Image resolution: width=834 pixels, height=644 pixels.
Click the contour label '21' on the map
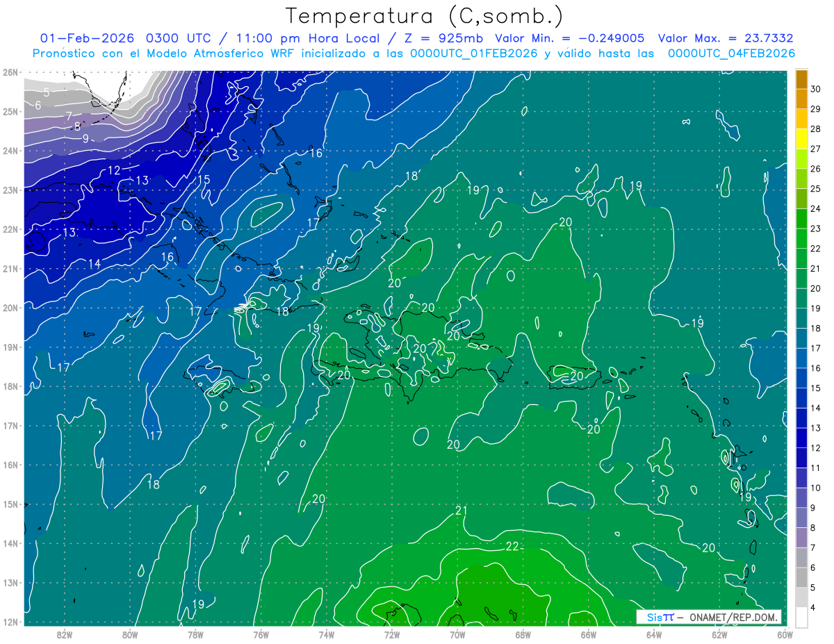click(x=461, y=511)
